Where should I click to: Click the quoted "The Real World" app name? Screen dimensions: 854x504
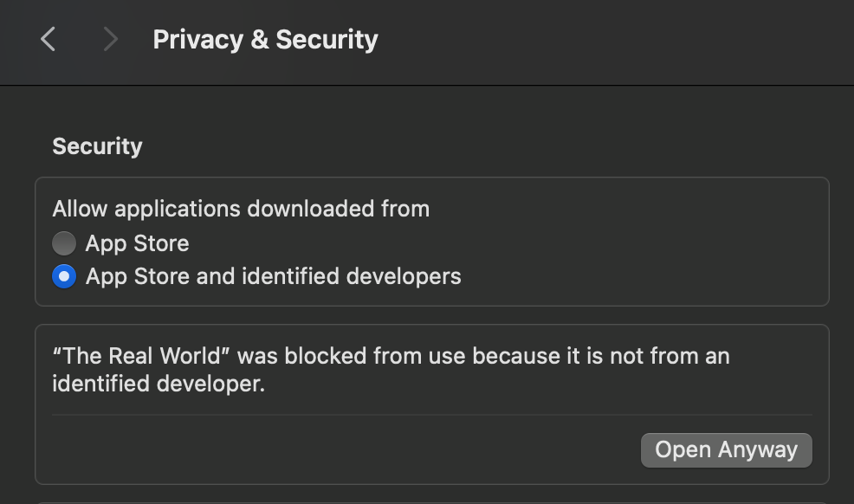(142, 356)
